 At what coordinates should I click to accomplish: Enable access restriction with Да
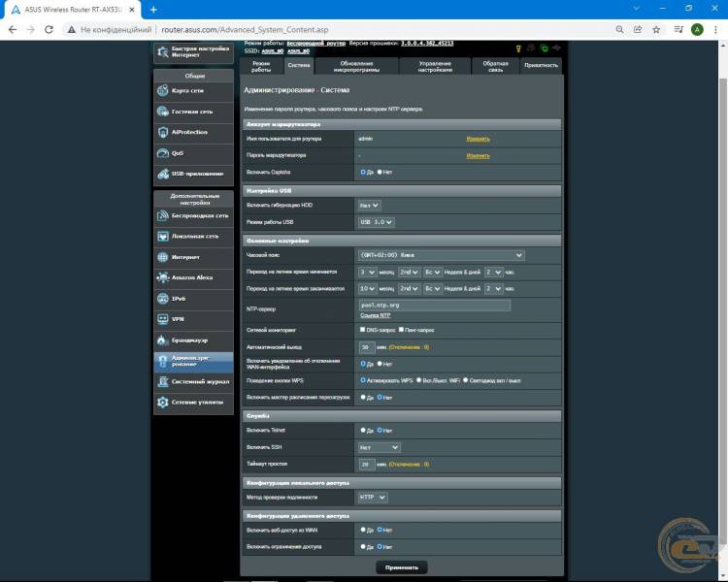pos(363,547)
